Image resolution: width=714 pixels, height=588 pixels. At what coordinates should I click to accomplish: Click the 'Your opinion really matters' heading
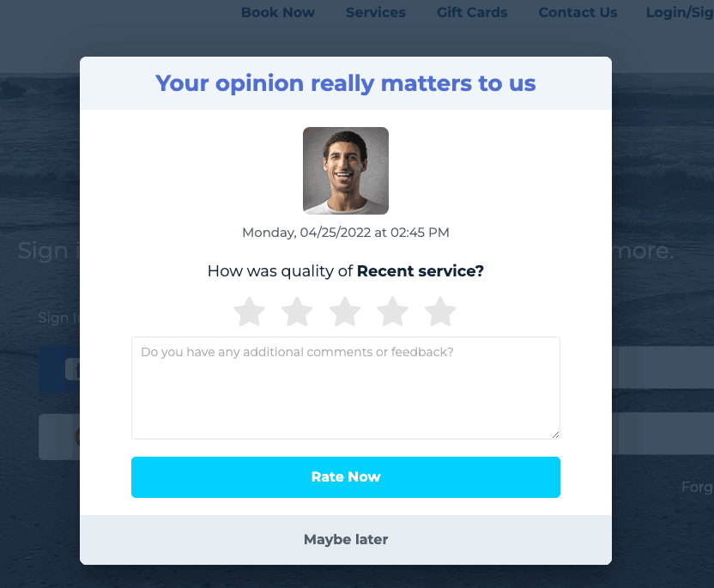[x=346, y=83]
